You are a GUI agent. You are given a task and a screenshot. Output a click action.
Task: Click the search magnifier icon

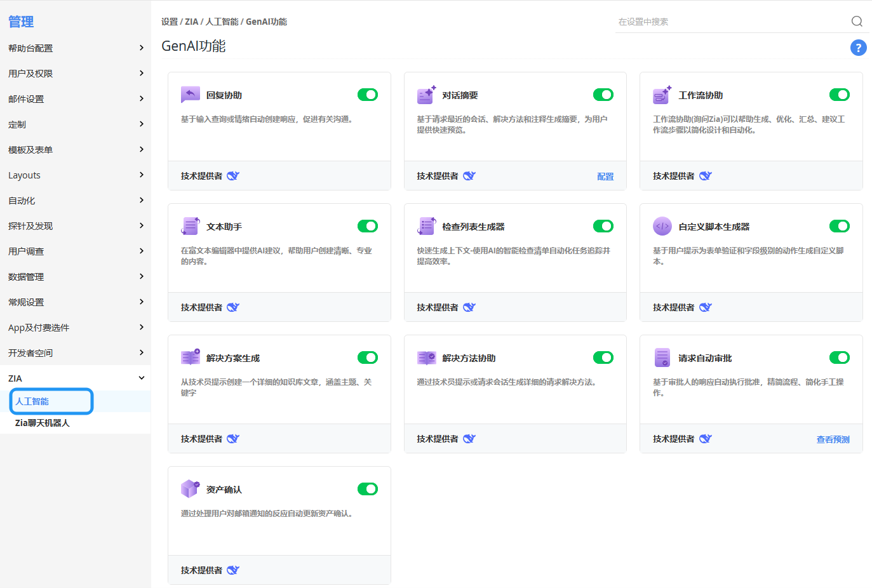tap(857, 22)
